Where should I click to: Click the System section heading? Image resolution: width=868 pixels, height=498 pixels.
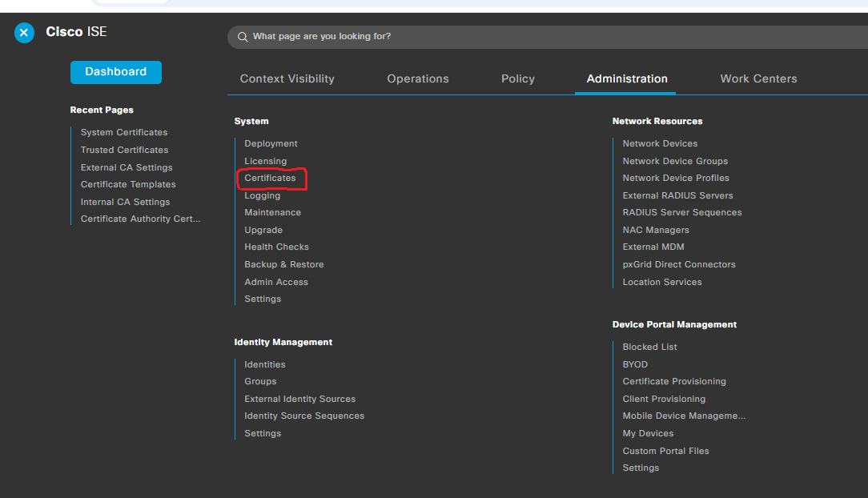pyautogui.click(x=251, y=121)
